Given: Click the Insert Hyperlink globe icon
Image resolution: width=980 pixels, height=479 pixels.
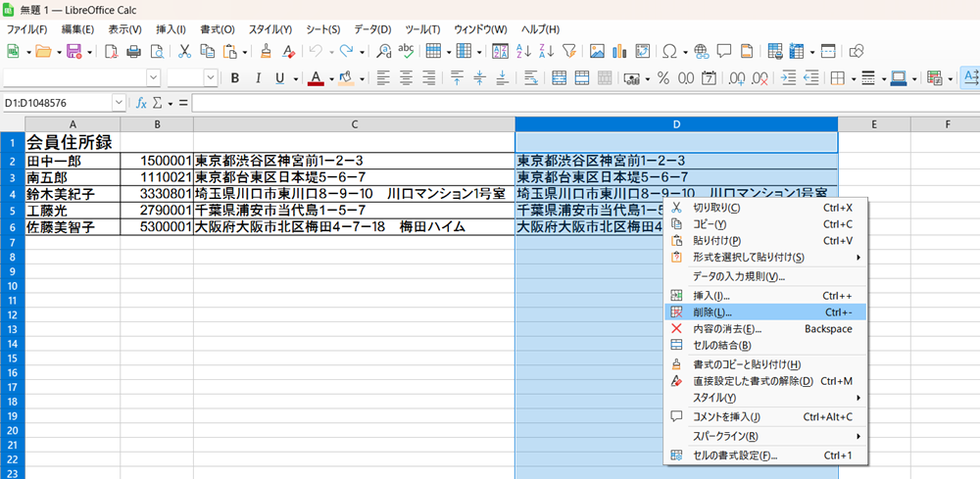Looking at the screenshot, I should (702, 51).
